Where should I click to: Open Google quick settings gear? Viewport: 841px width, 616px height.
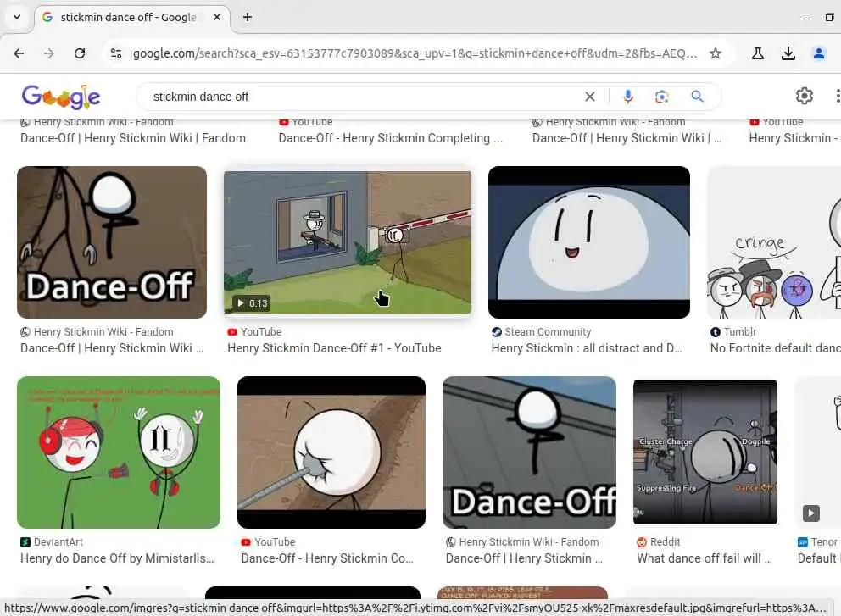tap(804, 96)
